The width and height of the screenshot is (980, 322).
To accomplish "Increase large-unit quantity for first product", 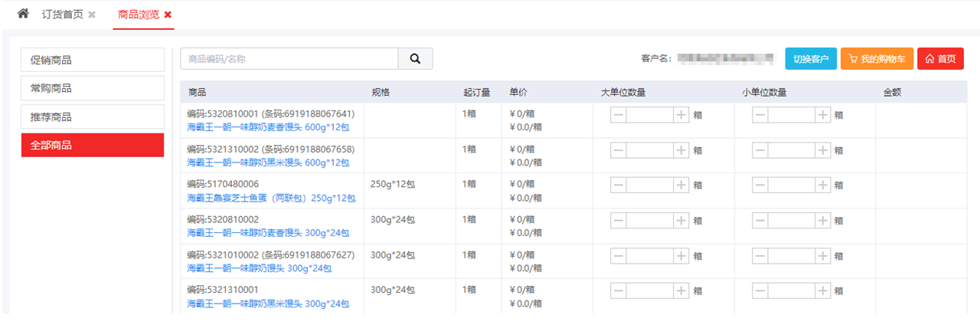I will [681, 115].
